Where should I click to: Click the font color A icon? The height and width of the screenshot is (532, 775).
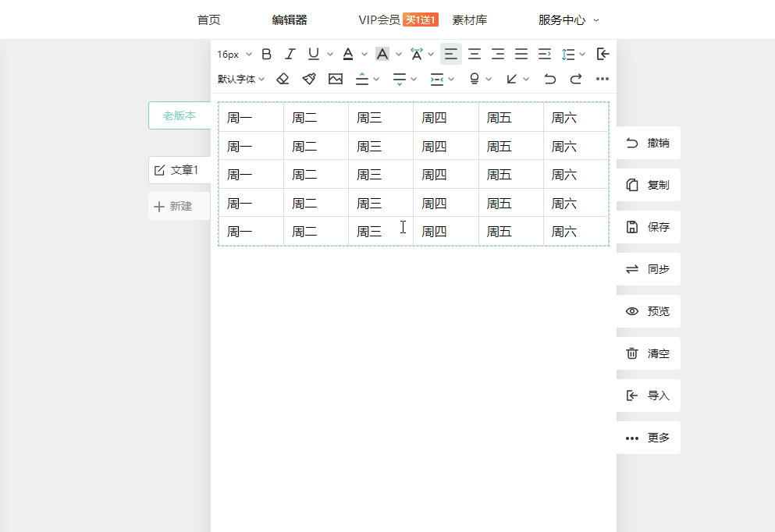(x=348, y=54)
